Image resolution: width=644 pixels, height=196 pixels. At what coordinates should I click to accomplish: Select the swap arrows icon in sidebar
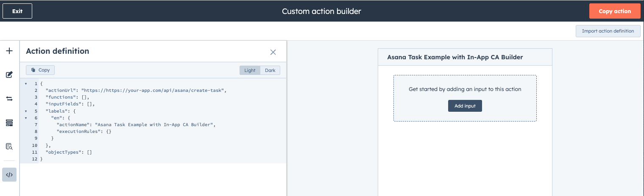(x=9, y=99)
